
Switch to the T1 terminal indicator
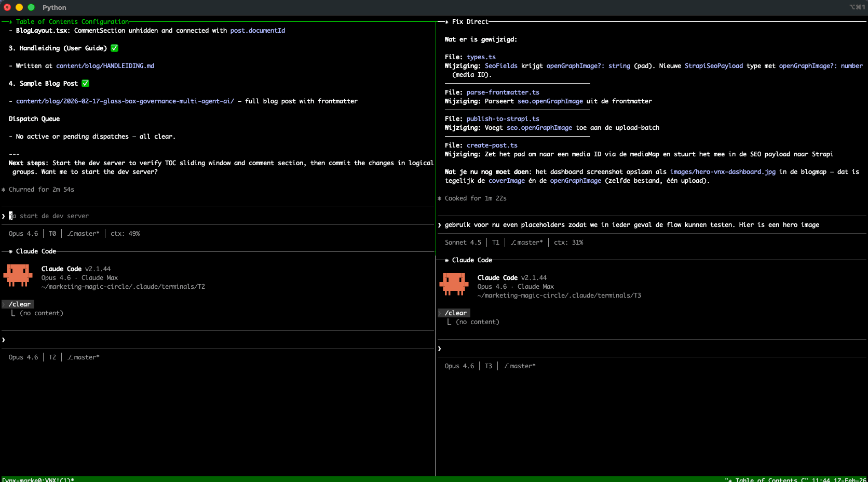point(495,242)
